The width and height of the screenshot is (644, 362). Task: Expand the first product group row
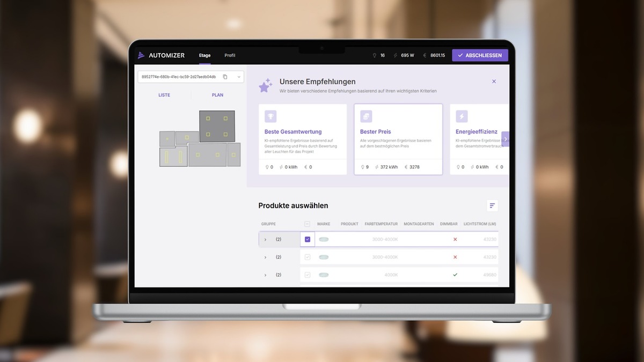pos(266,239)
